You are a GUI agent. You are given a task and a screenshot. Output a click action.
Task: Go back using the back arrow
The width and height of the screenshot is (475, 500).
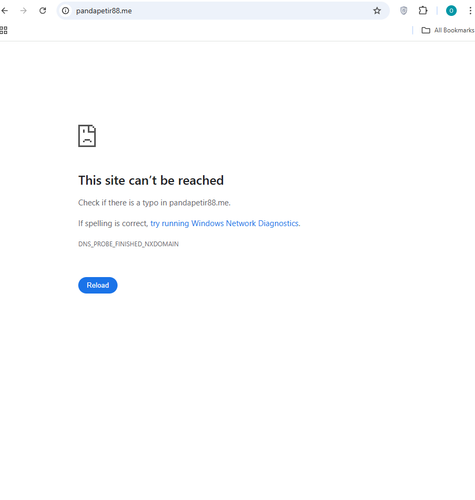[x=5, y=11]
